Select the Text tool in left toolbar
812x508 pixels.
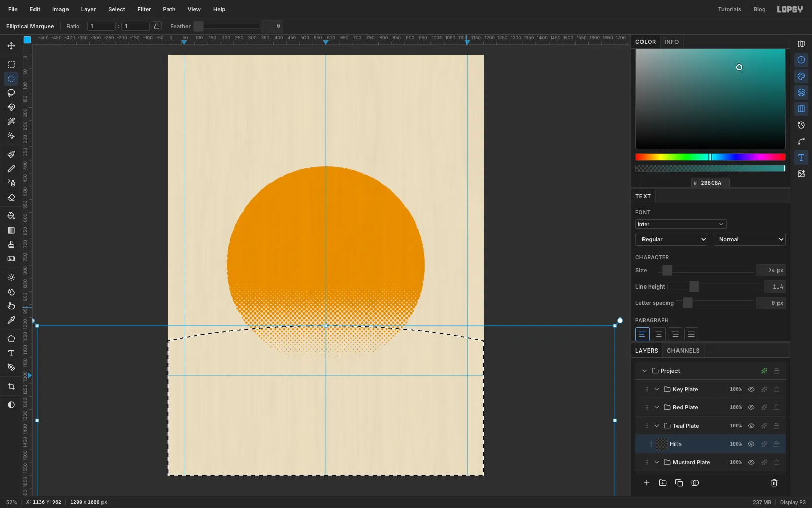(x=11, y=353)
